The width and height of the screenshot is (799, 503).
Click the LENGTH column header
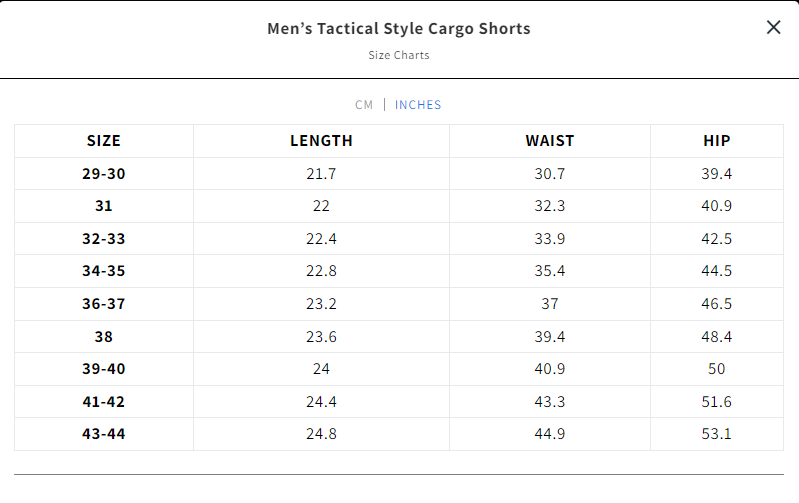coord(321,141)
